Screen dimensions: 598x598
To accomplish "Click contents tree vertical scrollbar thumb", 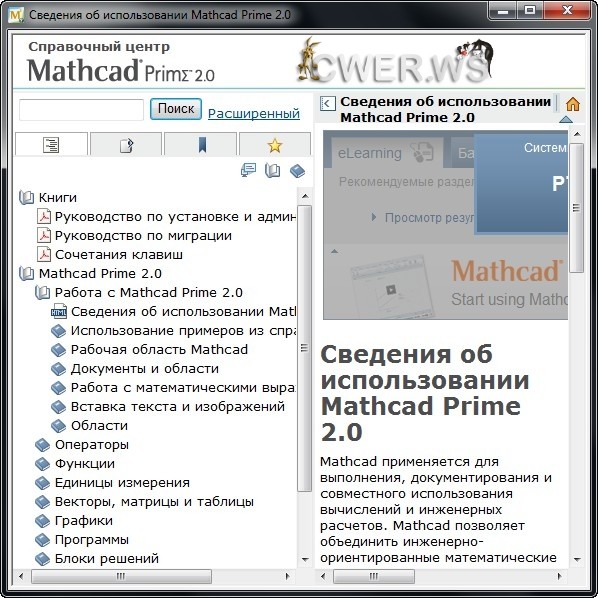I will click(304, 348).
